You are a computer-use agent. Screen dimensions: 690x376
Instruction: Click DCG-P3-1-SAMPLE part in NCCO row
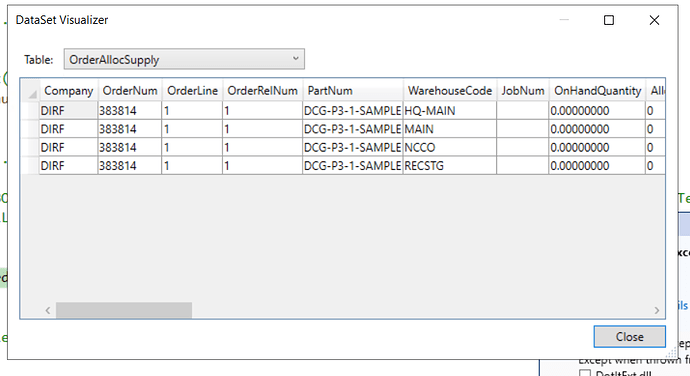coord(353,147)
